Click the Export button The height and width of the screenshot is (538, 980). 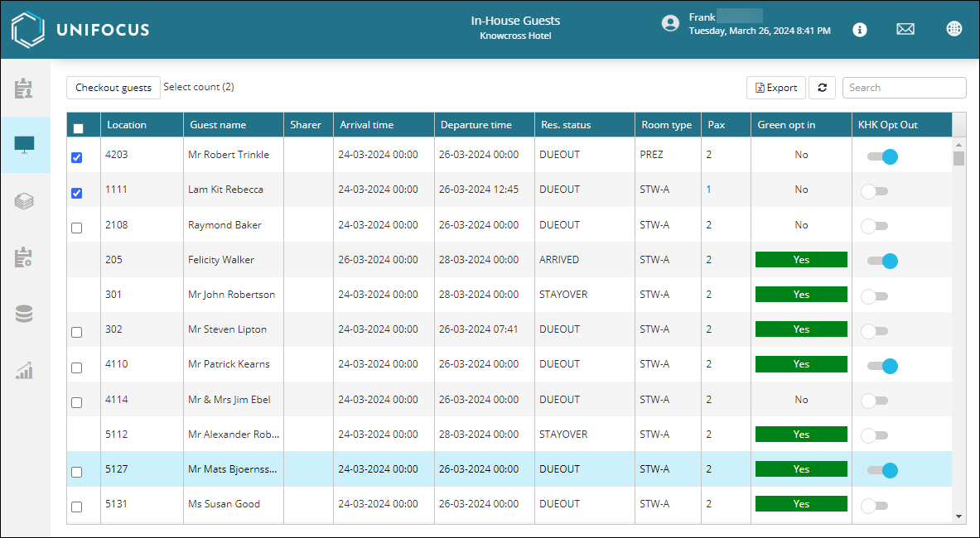[x=775, y=88]
